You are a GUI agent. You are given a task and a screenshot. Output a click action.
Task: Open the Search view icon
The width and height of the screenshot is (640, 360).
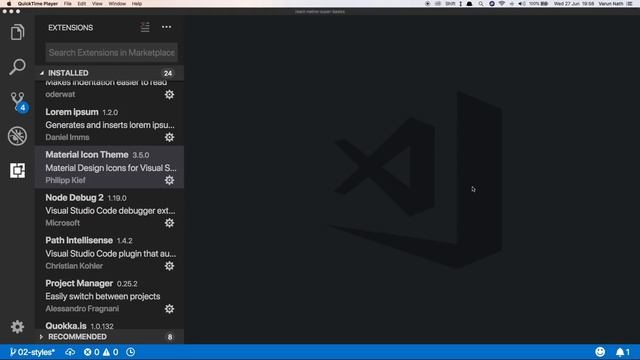(x=17, y=67)
